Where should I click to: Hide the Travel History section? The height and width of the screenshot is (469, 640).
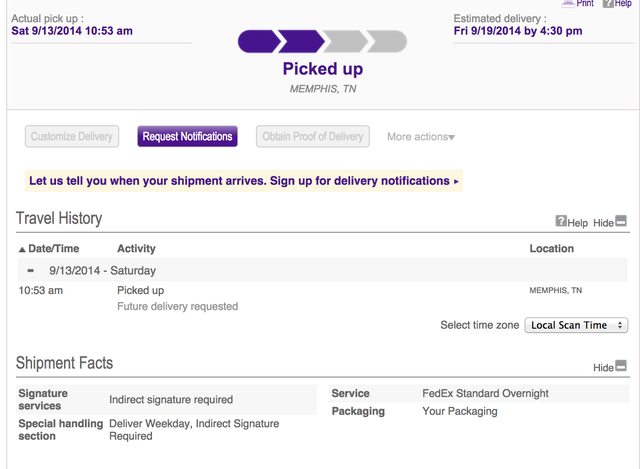[x=620, y=222]
